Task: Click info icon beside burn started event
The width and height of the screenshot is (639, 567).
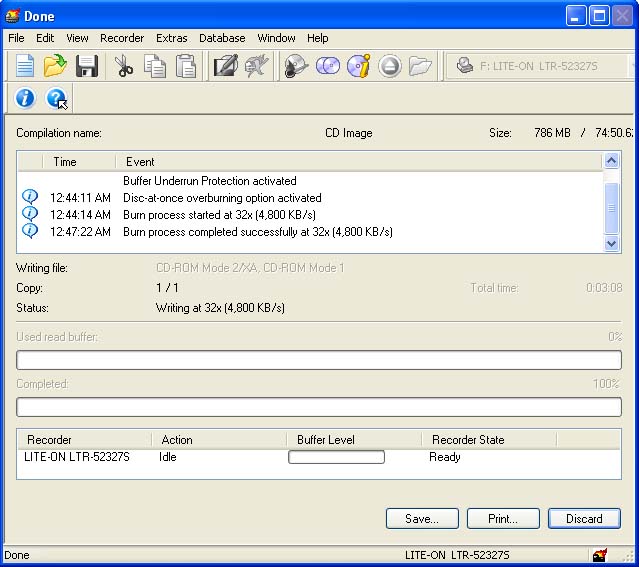Action: coord(30,214)
